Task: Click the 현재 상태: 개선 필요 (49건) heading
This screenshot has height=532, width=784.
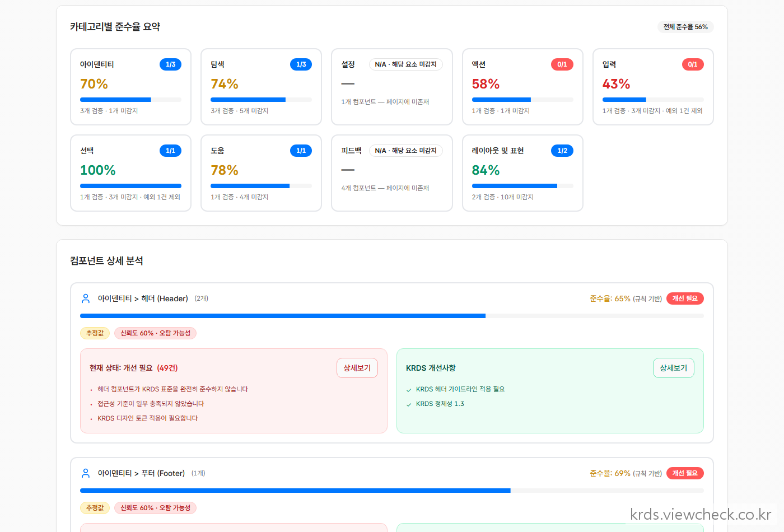Action: (134, 368)
